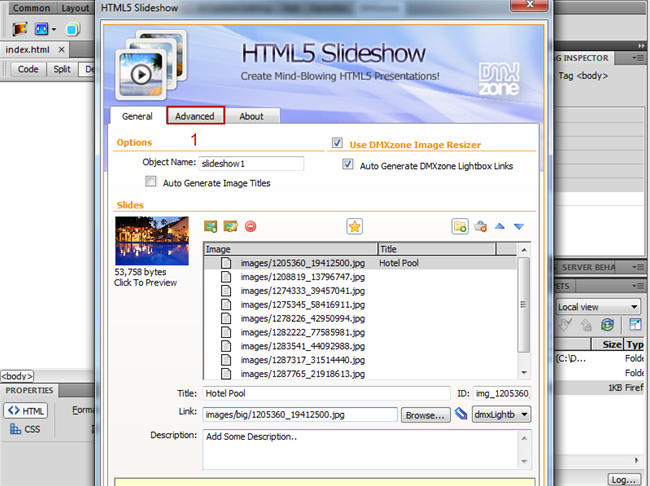Switch to the Advanced tab
The width and height of the screenshot is (650, 486).
pos(195,116)
